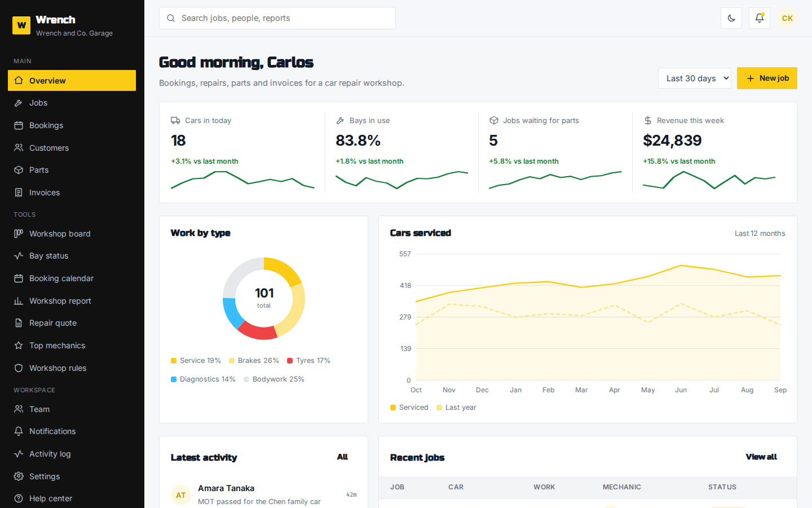Open the Workshop report link
The height and width of the screenshot is (508, 812).
pyautogui.click(x=72, y=301)
